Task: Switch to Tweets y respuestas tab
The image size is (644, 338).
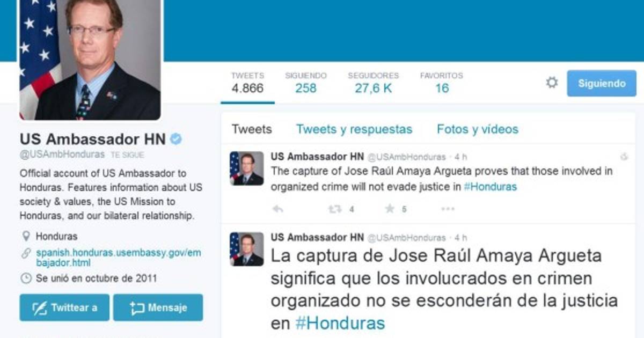Action: (354, 129)
